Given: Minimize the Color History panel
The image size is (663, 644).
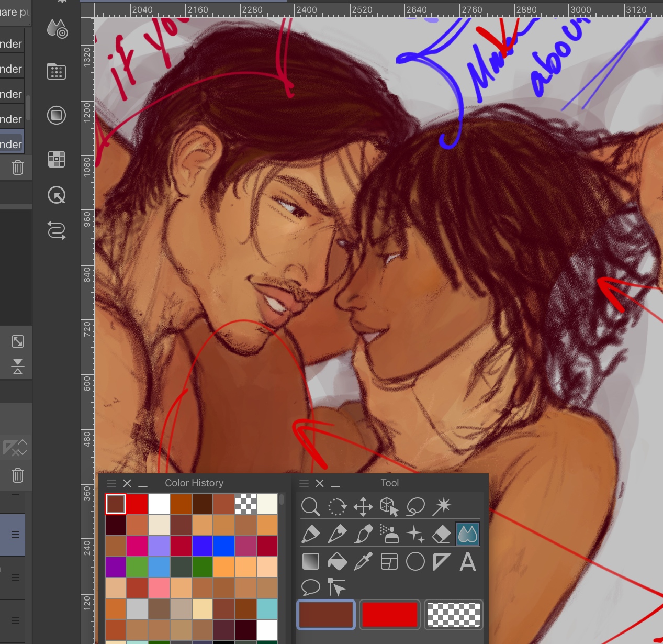Looking at the screenshot, I should pos(143,483).
